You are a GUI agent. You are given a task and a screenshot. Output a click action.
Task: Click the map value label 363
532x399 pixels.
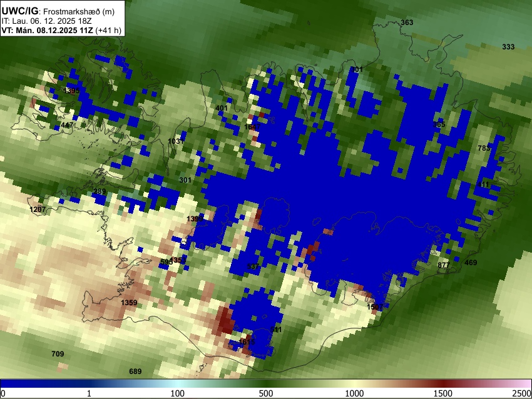(407, 23)
